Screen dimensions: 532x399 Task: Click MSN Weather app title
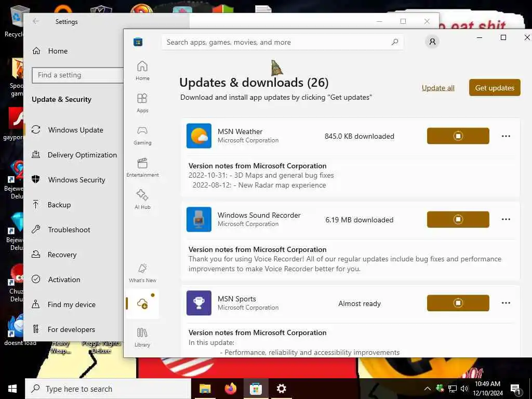(x=240, y=131)
